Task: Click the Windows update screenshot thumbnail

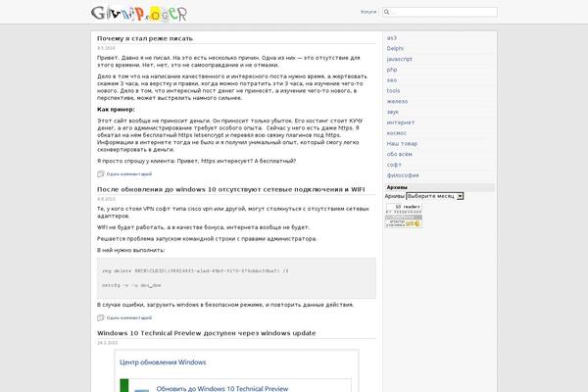Action: pos(236,370)
